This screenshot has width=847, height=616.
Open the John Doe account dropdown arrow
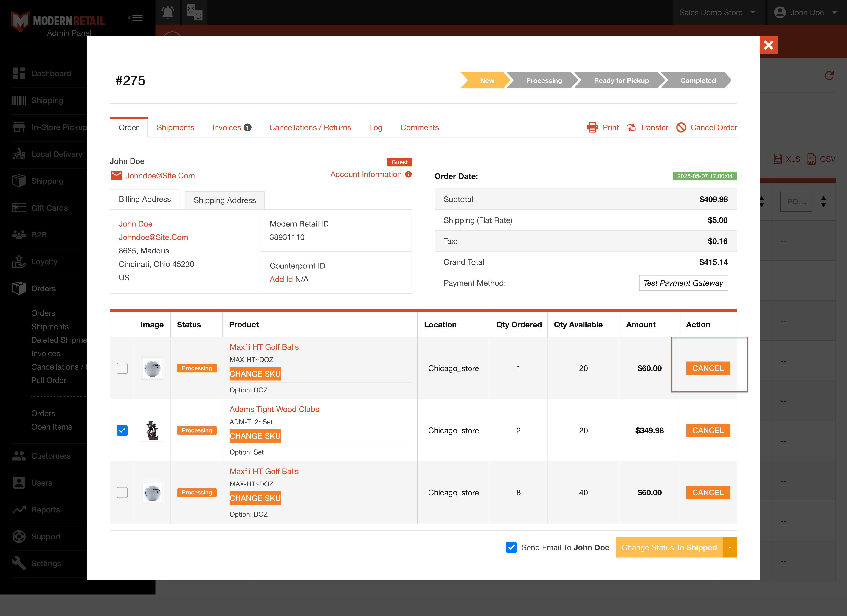(x=834, y=13)
